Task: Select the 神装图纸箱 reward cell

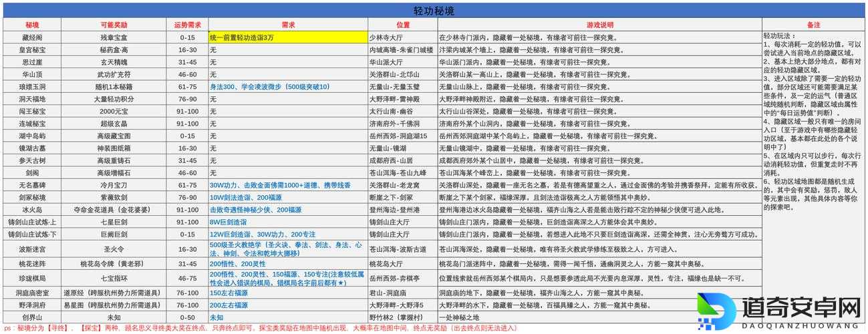Action: [x=114, y=148]
